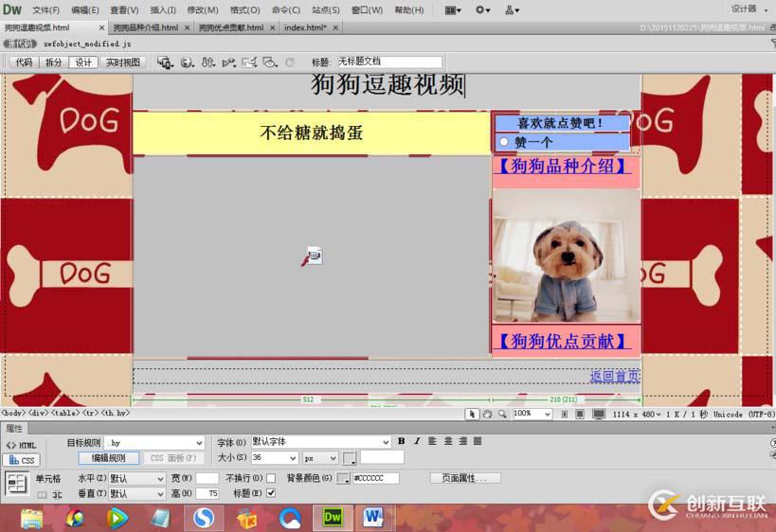
Task: Open the multiscreen preview icon
Action: pyautogui.click(x=165, y=62)
